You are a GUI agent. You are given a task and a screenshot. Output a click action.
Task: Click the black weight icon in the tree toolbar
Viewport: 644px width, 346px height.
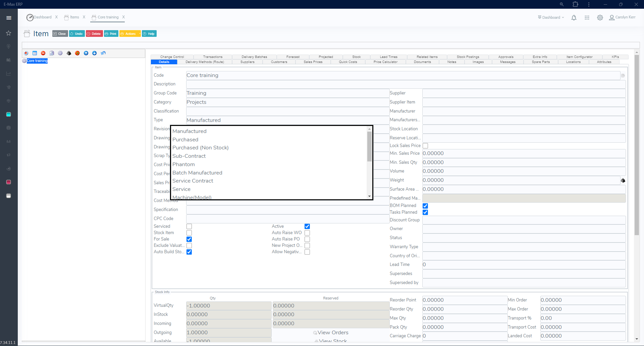coord(69,53)
